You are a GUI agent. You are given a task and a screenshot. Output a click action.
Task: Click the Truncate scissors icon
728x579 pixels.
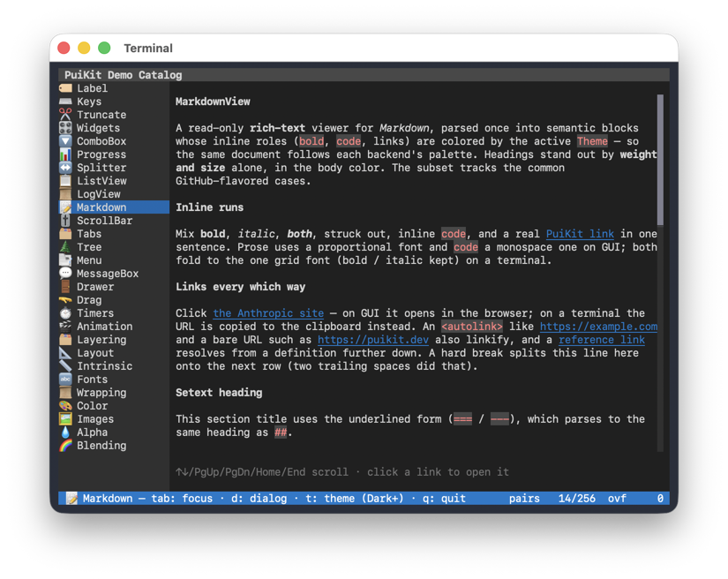(x=65, y=115)
